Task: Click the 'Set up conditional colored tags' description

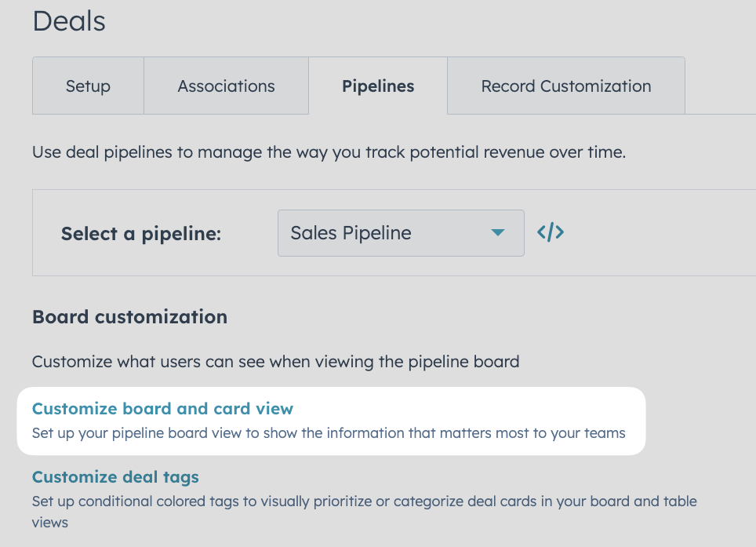Action: point(365,512)
